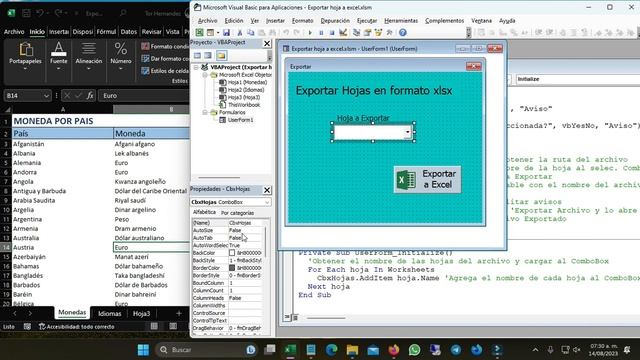Add a new sheet with the plus button

(178, 313)
